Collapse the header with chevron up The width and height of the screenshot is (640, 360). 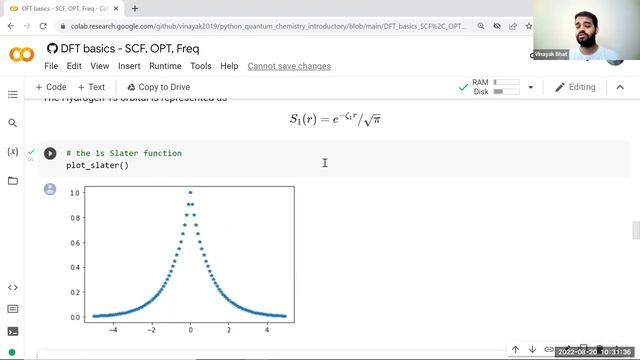[620, 87]
